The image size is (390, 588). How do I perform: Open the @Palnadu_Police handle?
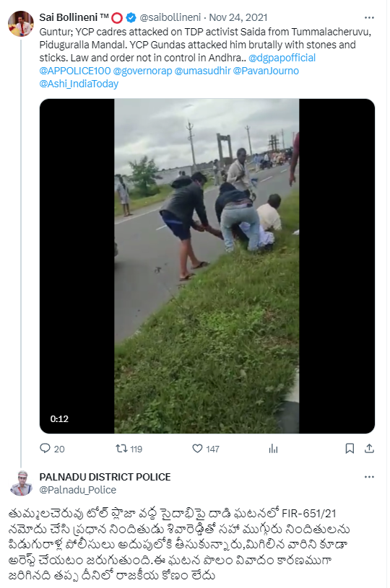pos(78,490)
